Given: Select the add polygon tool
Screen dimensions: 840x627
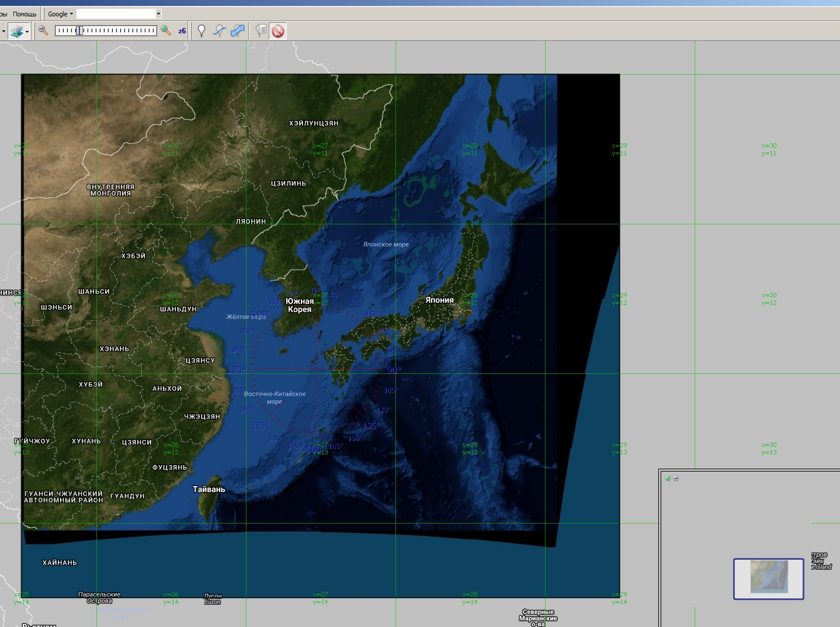Looking at the screenshot, I should coord(238,31).
